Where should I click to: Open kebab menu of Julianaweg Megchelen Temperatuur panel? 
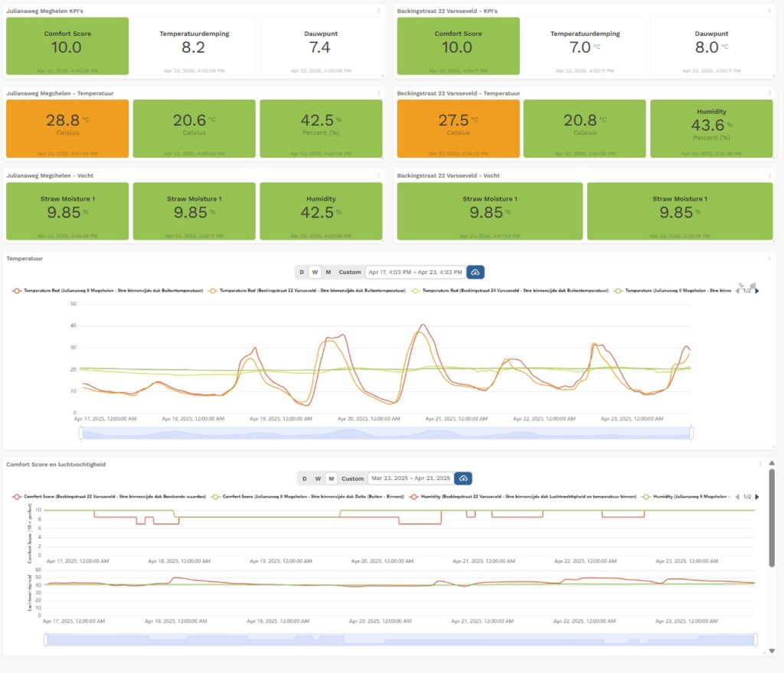[378, 93]
